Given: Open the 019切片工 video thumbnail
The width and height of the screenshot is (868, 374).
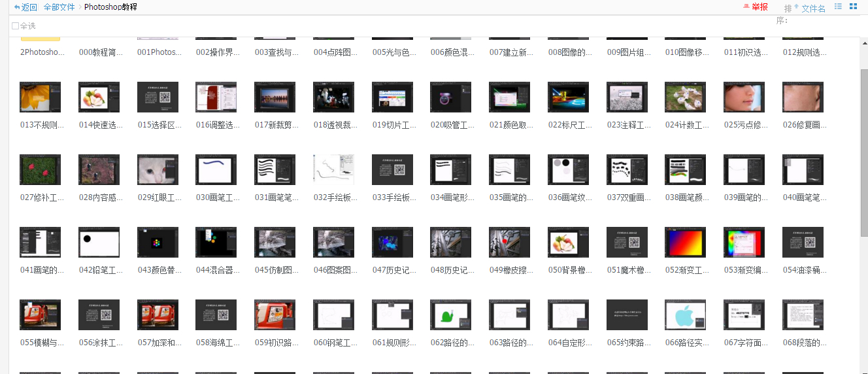Looking at the screenshot, I should pos(392,97).
